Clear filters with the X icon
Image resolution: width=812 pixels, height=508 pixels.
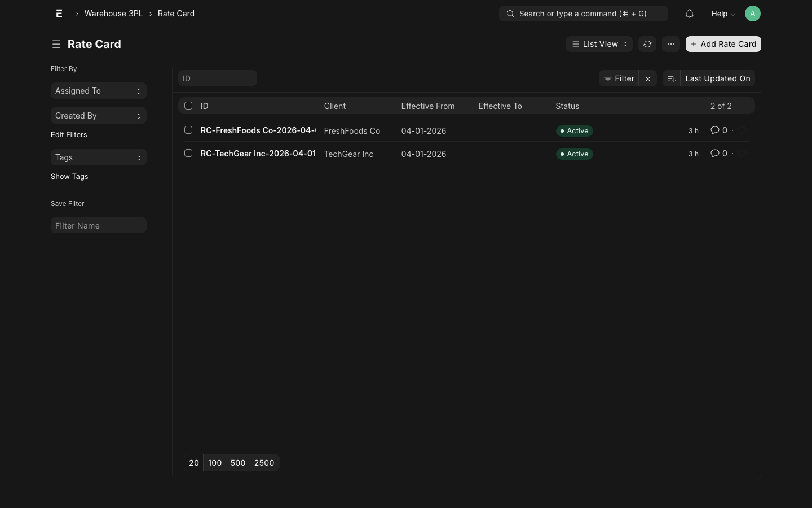click(x=648, y=79)
